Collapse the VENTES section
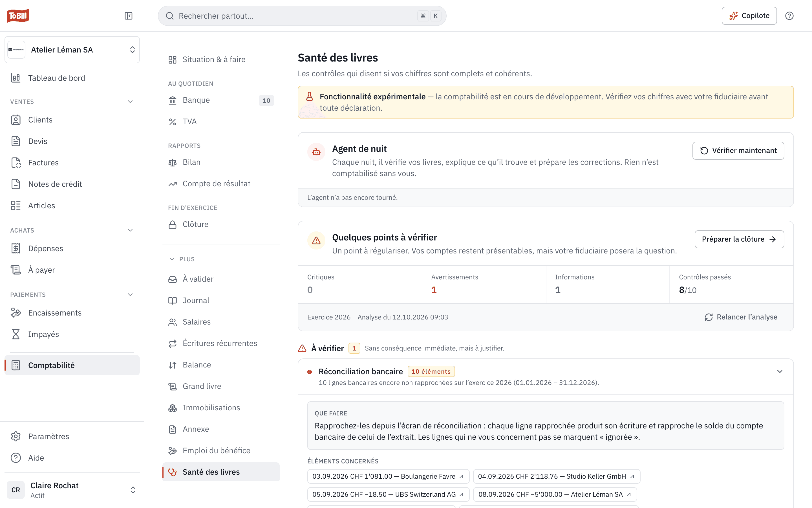This screenshot has height=508, width=812. point(130,102)
